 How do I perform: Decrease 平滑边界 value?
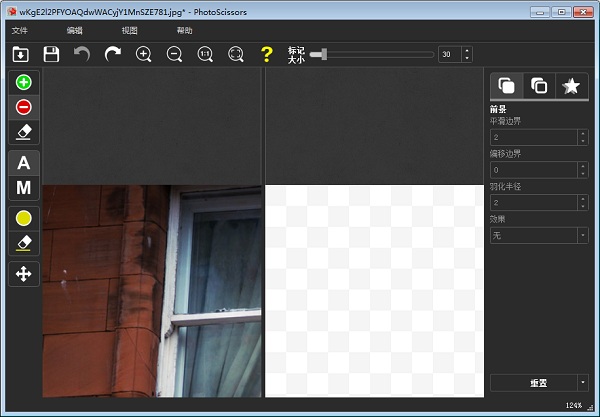pos(583,141)
